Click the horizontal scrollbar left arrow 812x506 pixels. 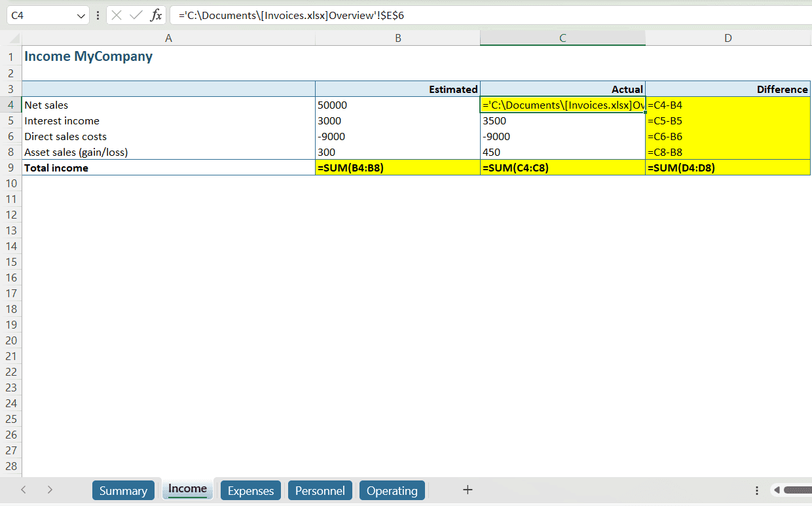[777, 490]
